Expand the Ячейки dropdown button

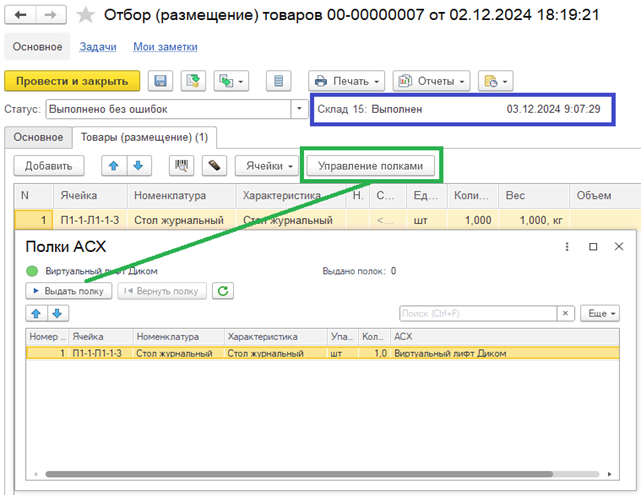267,165
